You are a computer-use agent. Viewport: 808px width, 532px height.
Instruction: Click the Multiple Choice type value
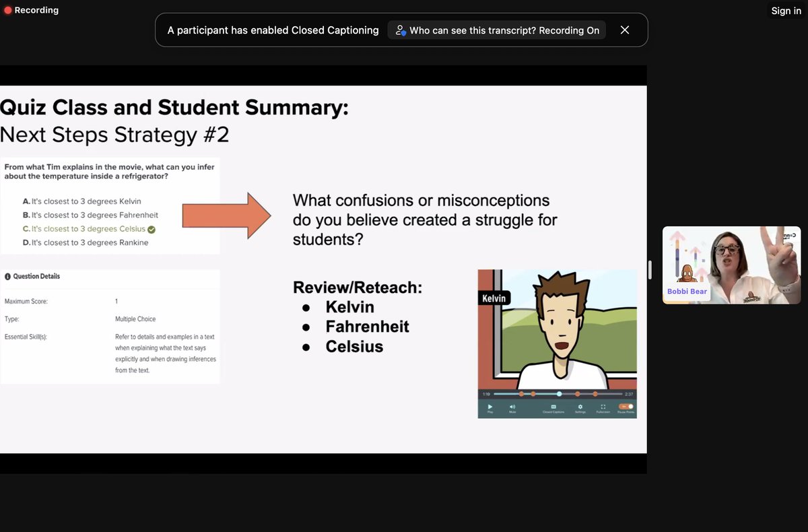(135, 319)
